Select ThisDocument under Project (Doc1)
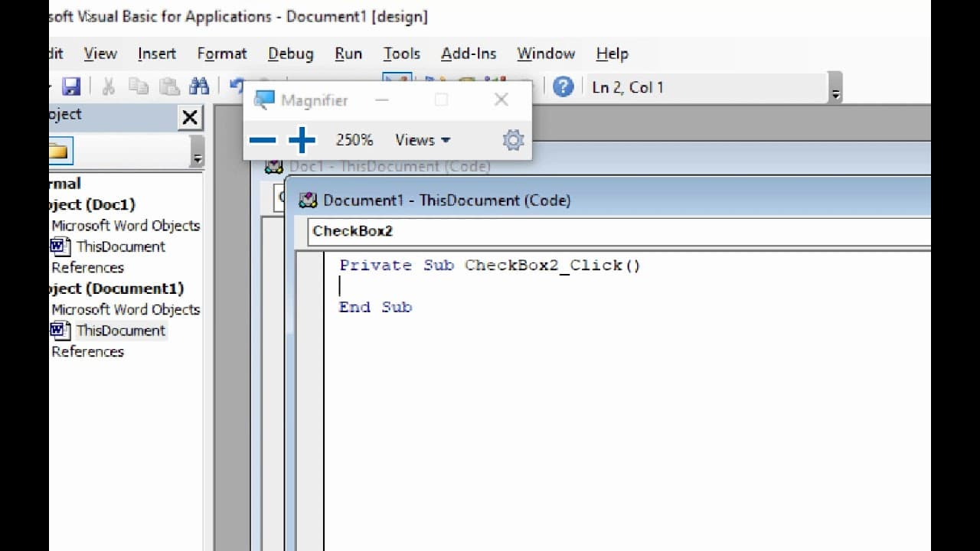Viewport: 980px width, 551px height. click(x=120, y=246)
